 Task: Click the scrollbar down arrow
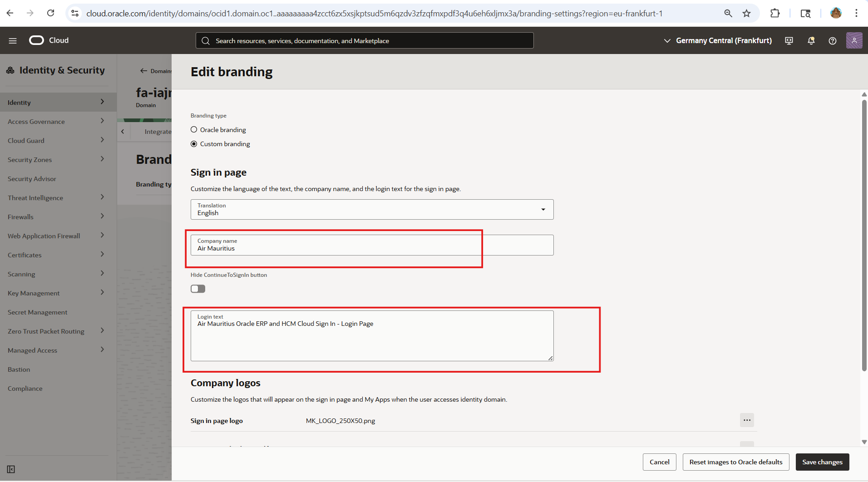click(x=864, y=442)
